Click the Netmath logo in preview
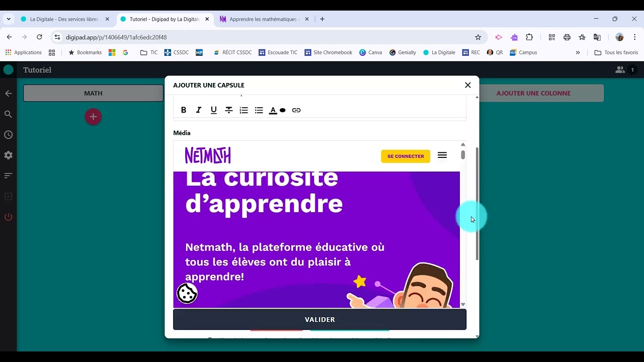The height and width of the screenshot is (362, 644). (x=208, y=155)
